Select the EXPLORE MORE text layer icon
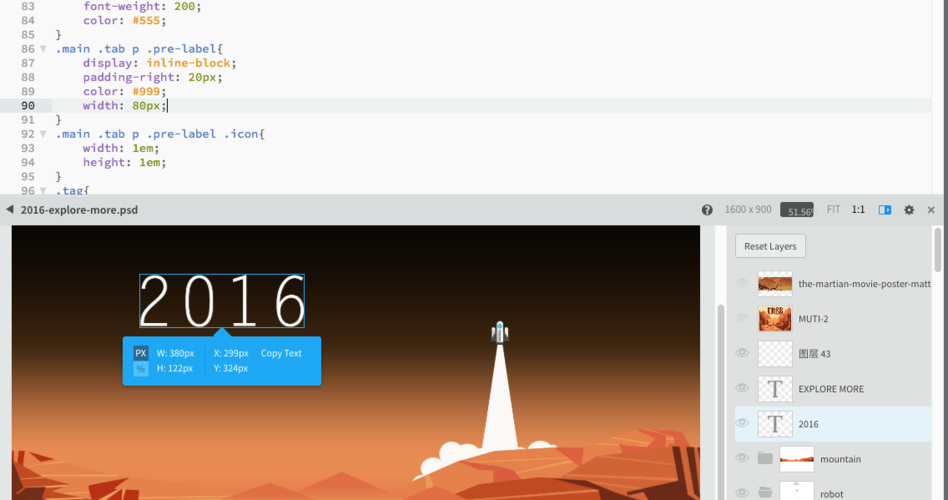948x500 pixels. coord(775,389)
